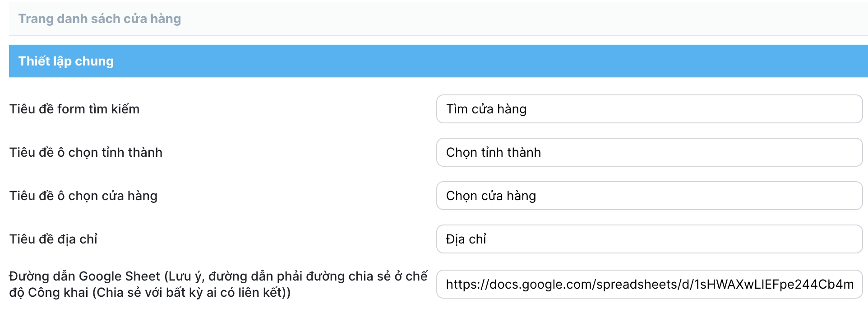
Task: Select the "Chọn cửa hàng" text field
Action: pyautogui.click(x=649, y=196)
